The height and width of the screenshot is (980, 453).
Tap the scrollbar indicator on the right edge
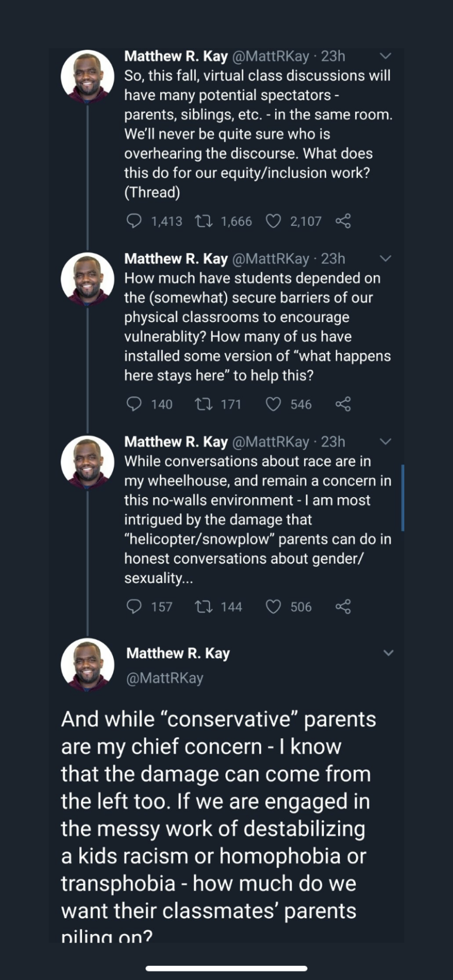[x=403, y=498]
